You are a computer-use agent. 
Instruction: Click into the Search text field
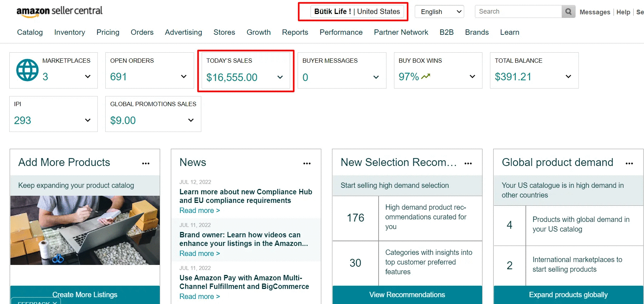click(x=518, y=11)
